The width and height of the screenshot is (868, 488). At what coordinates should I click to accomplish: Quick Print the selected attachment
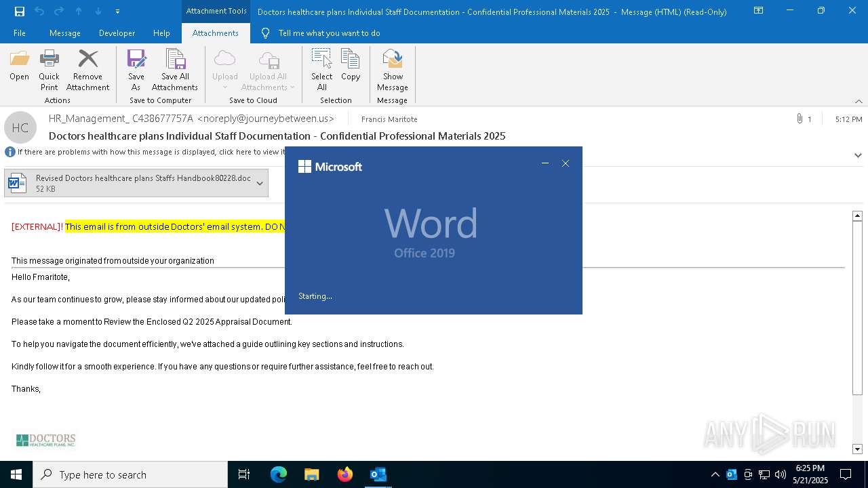coord(49,70)
